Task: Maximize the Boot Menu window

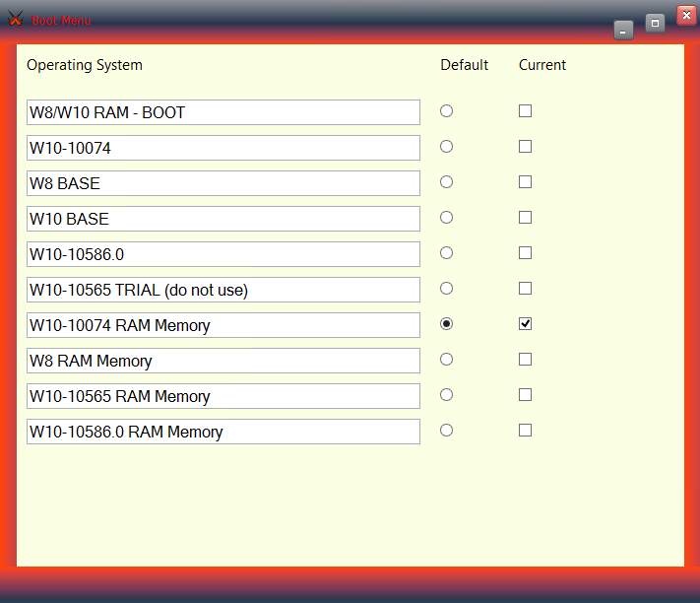Action: (x=655, y=24)
